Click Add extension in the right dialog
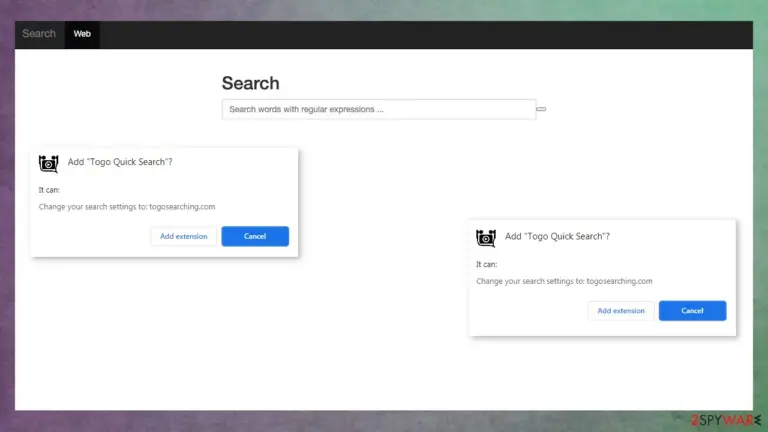 click(x=621, y=311)
